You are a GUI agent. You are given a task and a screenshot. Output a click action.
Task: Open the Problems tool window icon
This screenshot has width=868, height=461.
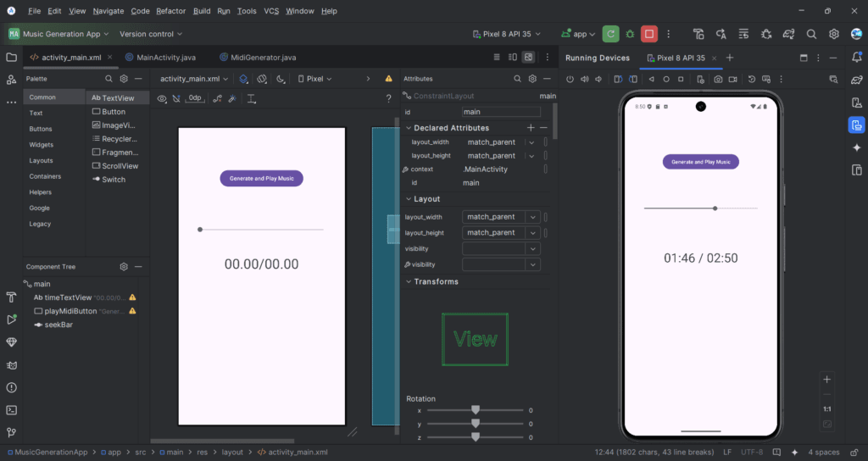[11, 387]
